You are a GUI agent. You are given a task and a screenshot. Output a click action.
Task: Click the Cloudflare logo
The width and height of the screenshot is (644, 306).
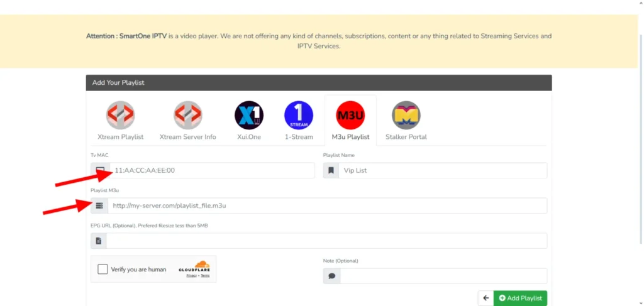click(194, 266)
